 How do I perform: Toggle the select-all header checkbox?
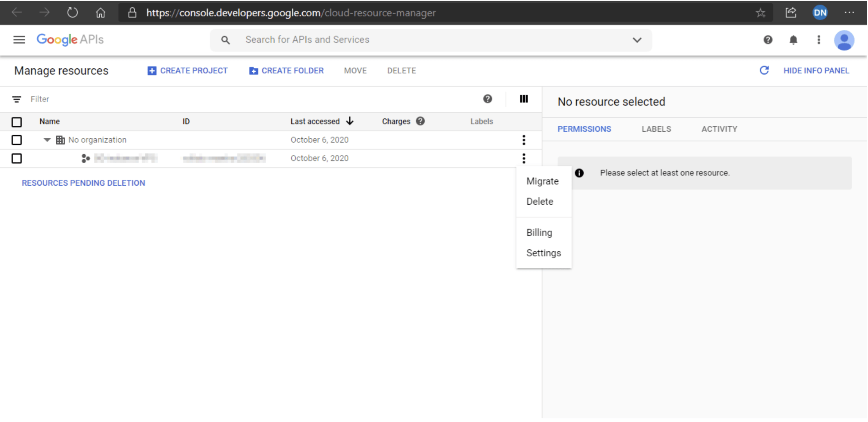tap(16, 122)
